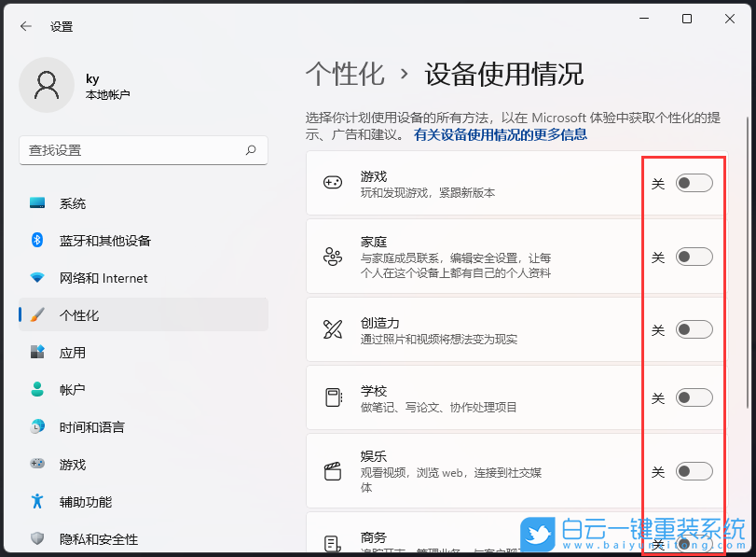The width and height of the screenshot is (756, 557).
Task: Click the search magnifier in 查找设置
Action: tap(251, 150)
